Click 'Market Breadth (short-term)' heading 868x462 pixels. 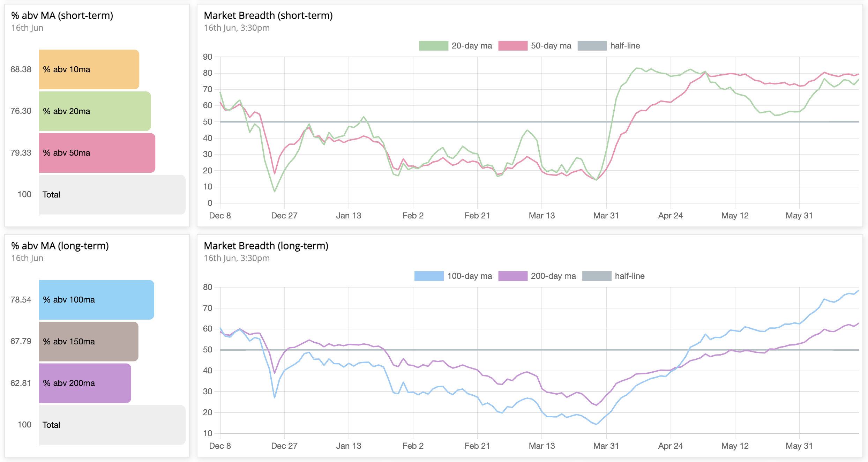point(268,16)
